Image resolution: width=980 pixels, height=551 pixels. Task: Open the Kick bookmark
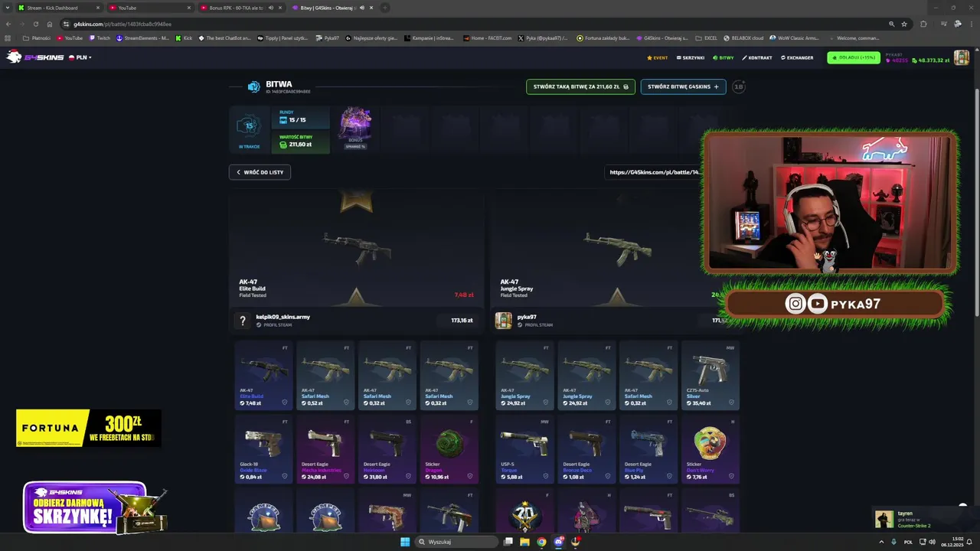click(x=184, y=37)
